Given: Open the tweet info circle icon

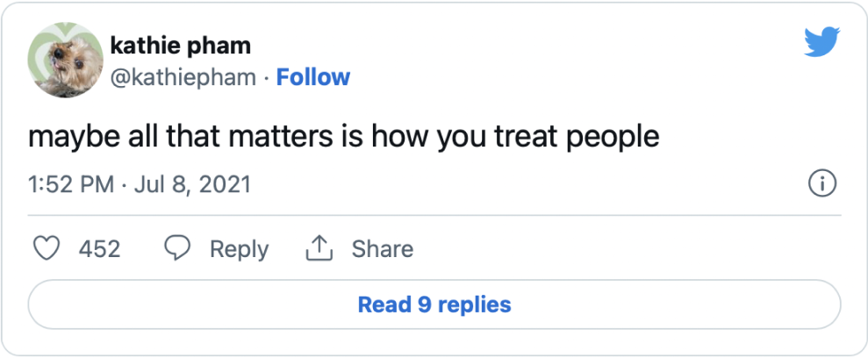Looking at the screenshot, I should 821,185.
